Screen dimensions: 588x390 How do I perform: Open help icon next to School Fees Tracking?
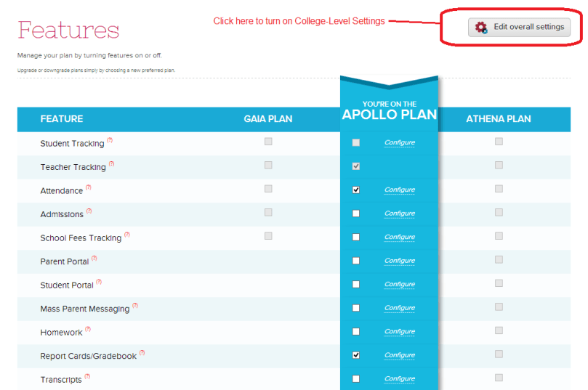pyautogui.click(x=127, y=235)
